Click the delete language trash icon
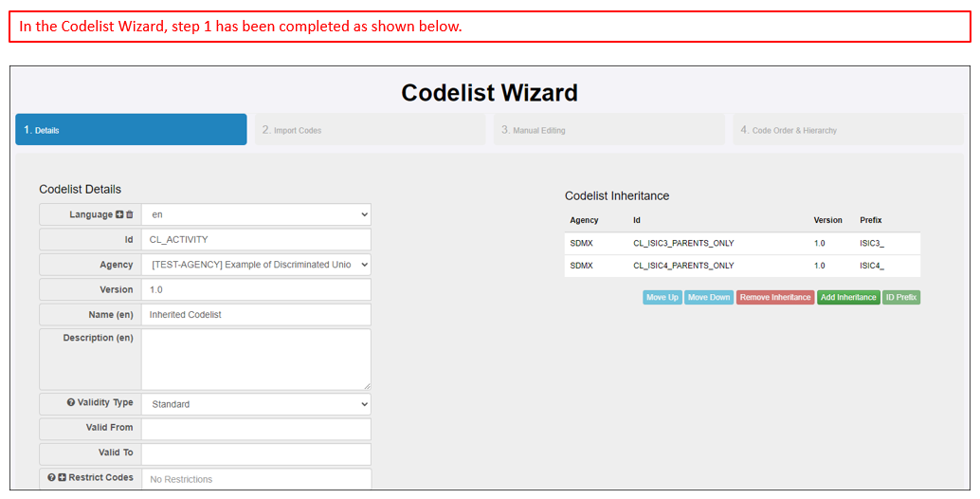The image size is (980, 499). pos(130,215)
